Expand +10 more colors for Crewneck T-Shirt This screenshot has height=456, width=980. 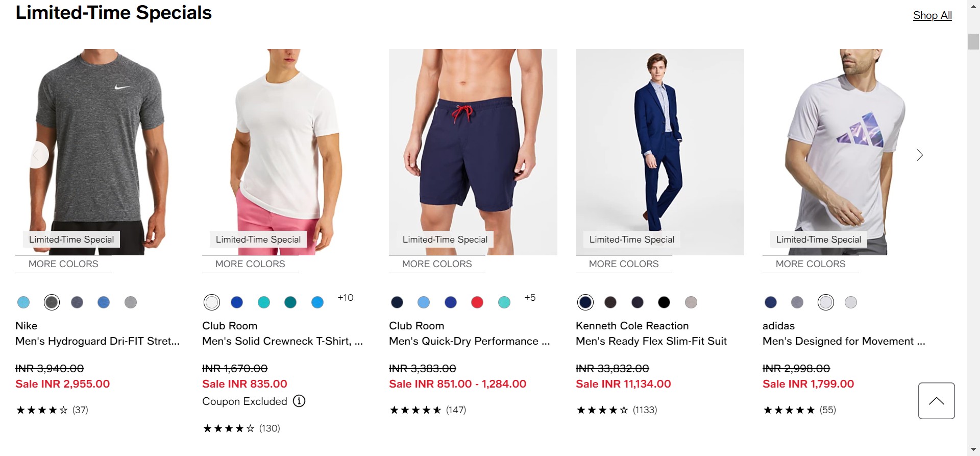(x=346, y=298)
